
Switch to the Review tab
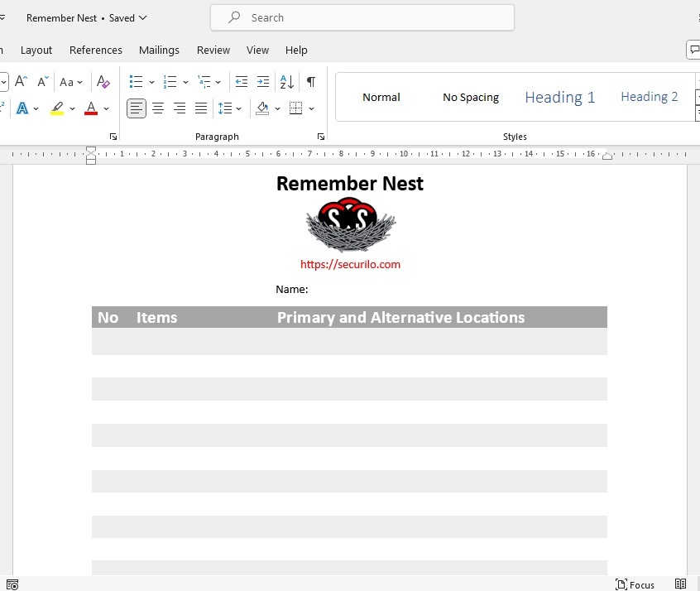(213, 50)
